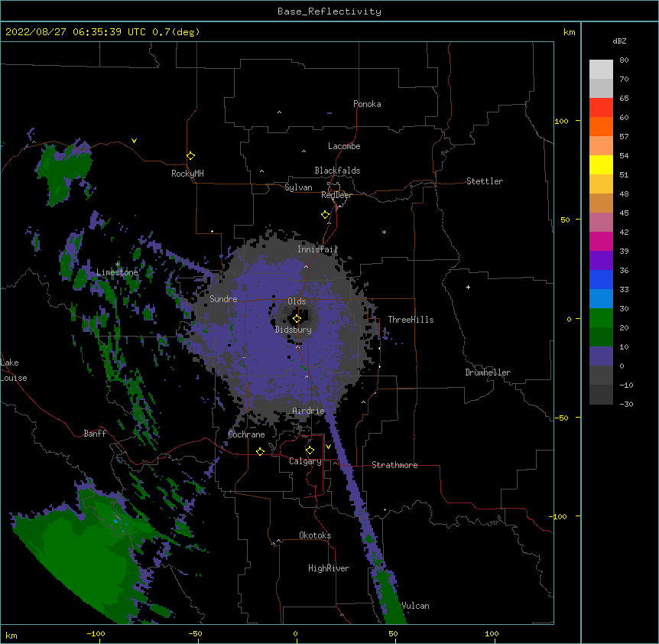Click the Banff label

point(95,434)
